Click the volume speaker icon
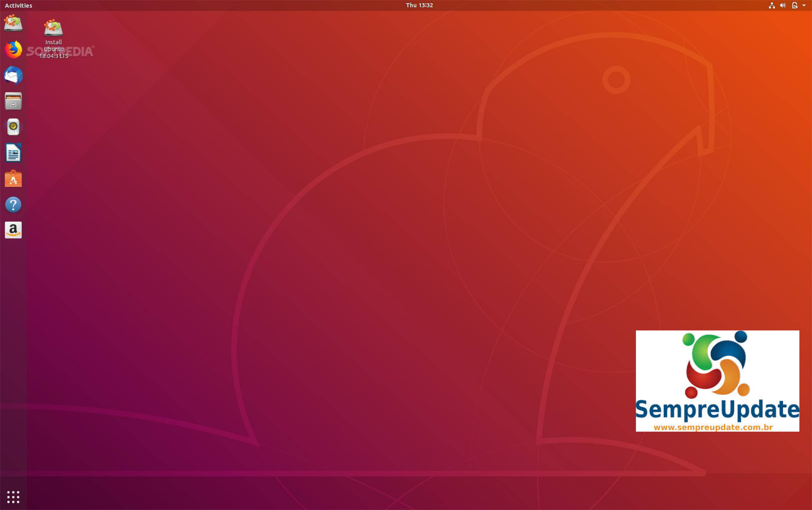This screenshot has height=510, width=812. (783, 5)
